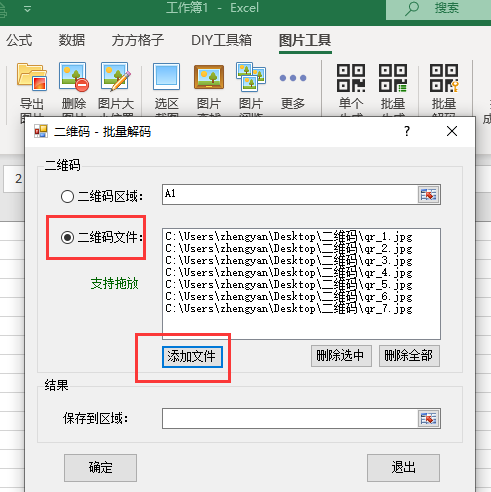Open the Picture Size and Position tool
The width and height of the screenshot is (491, 492).
(x=116, y=77)
